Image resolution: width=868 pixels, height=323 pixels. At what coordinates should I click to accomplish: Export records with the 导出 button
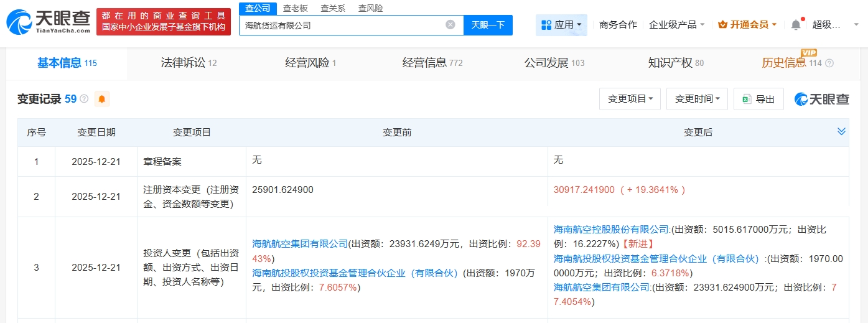pos(758,99)
